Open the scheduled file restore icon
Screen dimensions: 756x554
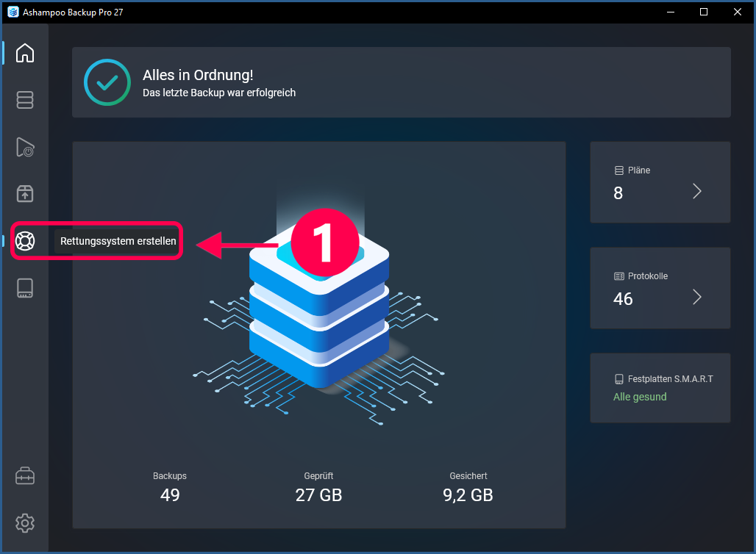click(x=25, y=147)
